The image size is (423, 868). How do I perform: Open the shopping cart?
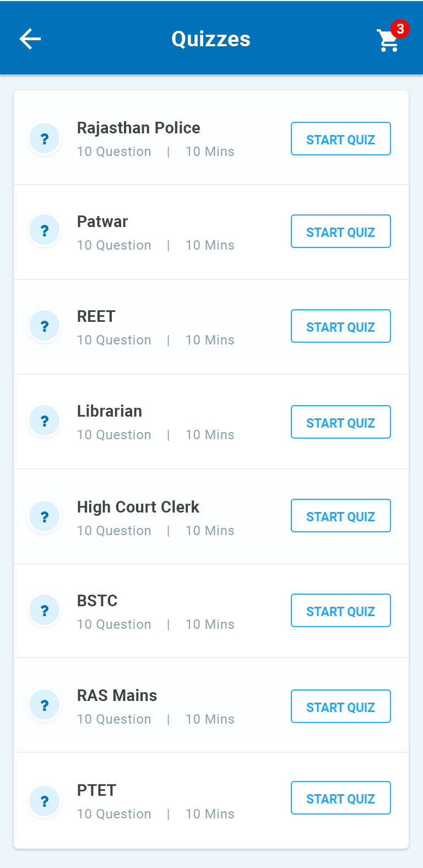point(388,40)
